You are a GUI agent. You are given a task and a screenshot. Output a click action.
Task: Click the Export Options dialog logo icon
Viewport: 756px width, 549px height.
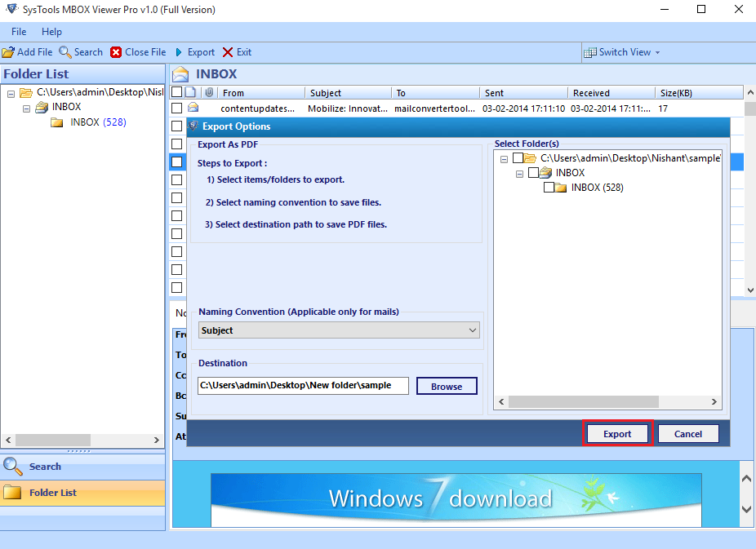click(x=193, y=126)
